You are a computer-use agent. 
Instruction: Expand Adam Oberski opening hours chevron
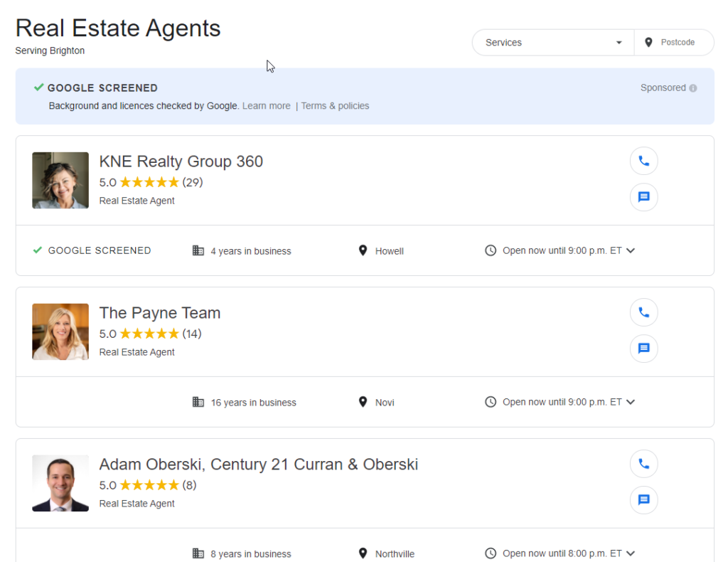pyautogui.click(x=631, y=553)
